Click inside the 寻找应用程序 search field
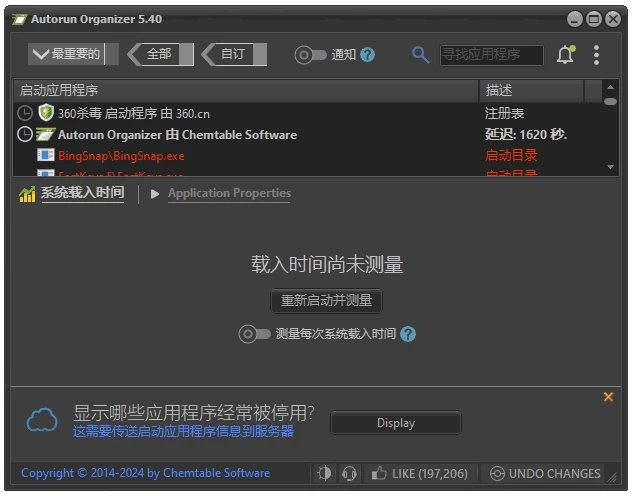 click(491, 55)
